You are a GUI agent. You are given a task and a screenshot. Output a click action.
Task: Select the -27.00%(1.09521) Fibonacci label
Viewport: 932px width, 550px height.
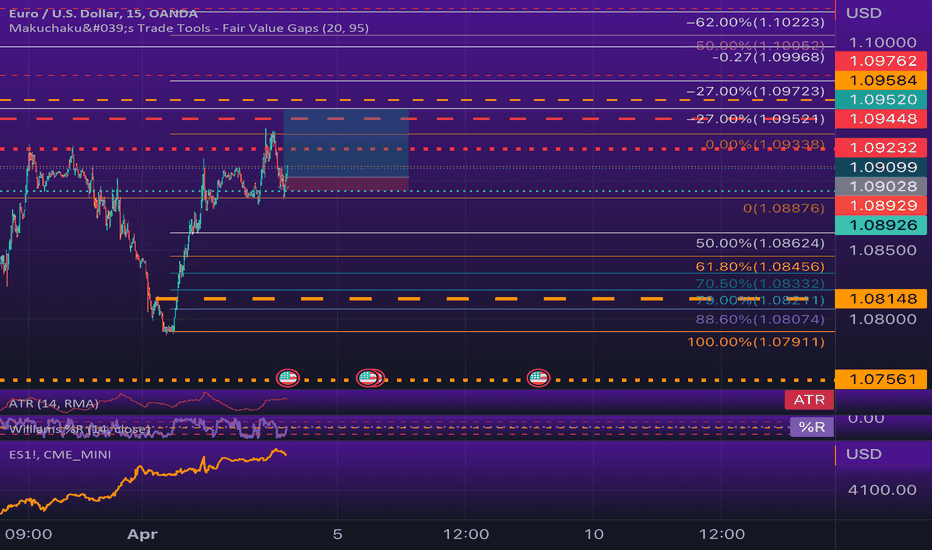click(x=755, y=119)
